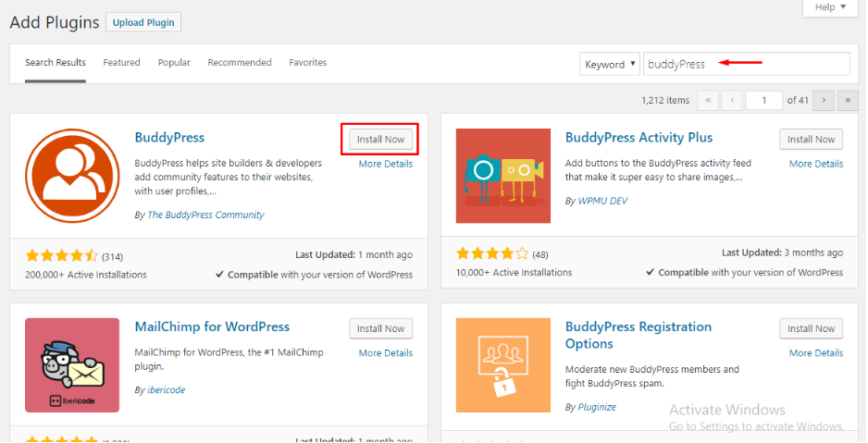Open More Details for MailChimp for WordPress
Viewport: 868px width, 443px height.
[386, 353]
